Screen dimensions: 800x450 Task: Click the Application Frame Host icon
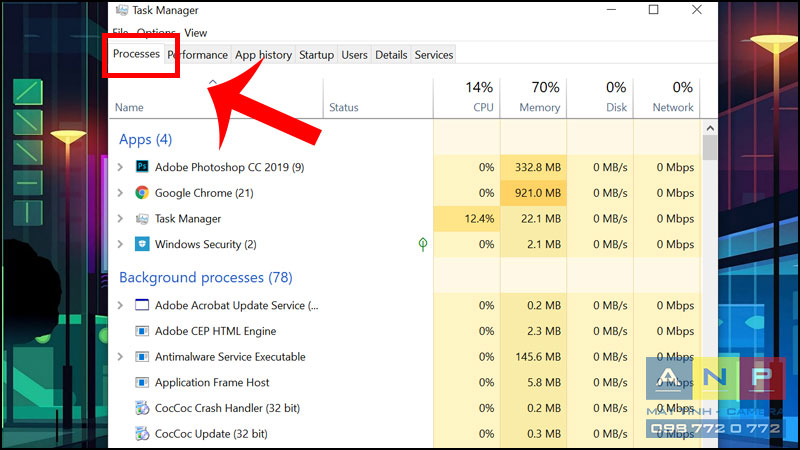click(x=142, y=382)
